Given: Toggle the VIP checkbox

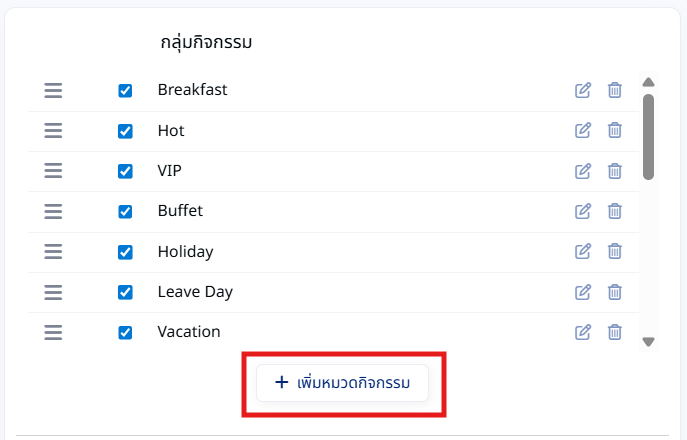Looking at the screenshot, I should (x=125, y=171).
